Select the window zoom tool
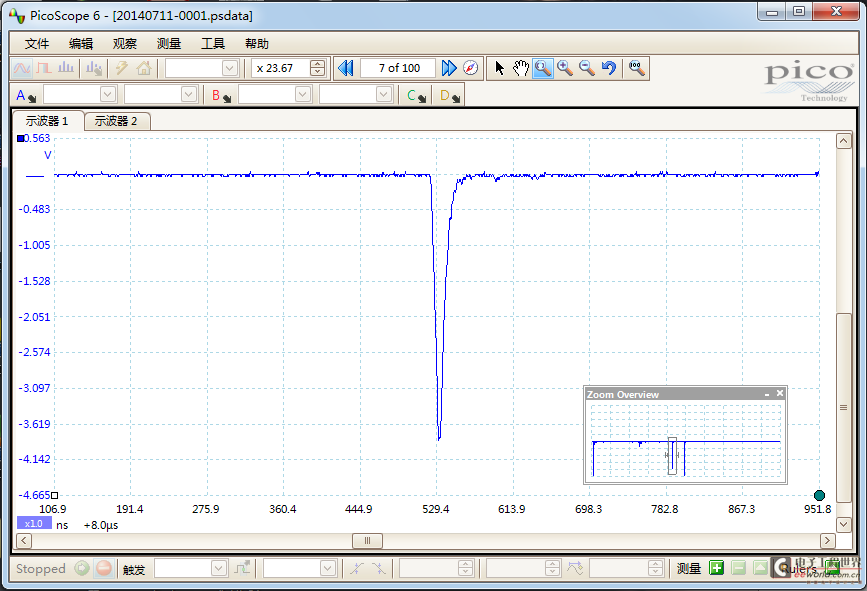 pyautogui.click(x=543, y=69)
